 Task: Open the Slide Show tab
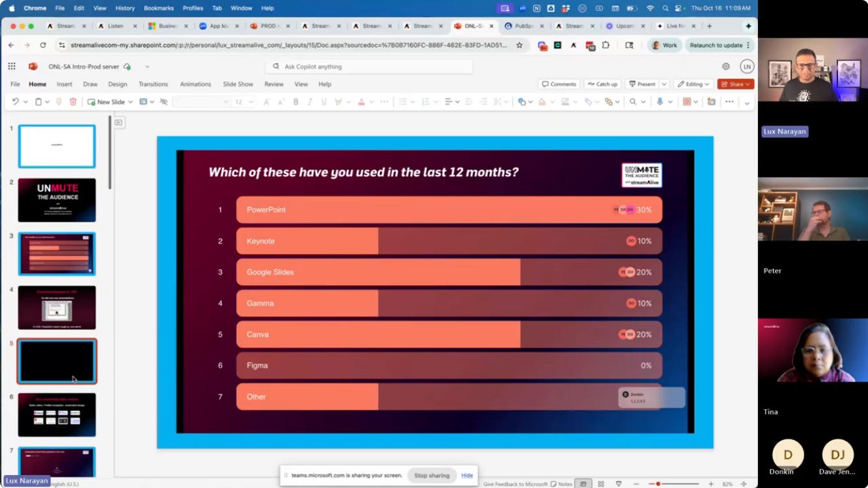click(238, 84)
